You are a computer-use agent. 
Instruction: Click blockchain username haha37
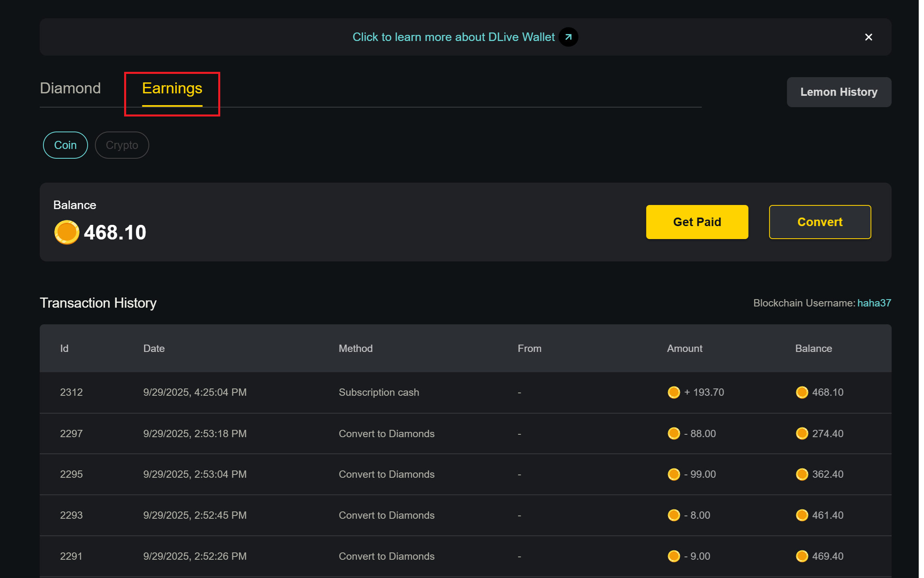click(x=874, y=303)
